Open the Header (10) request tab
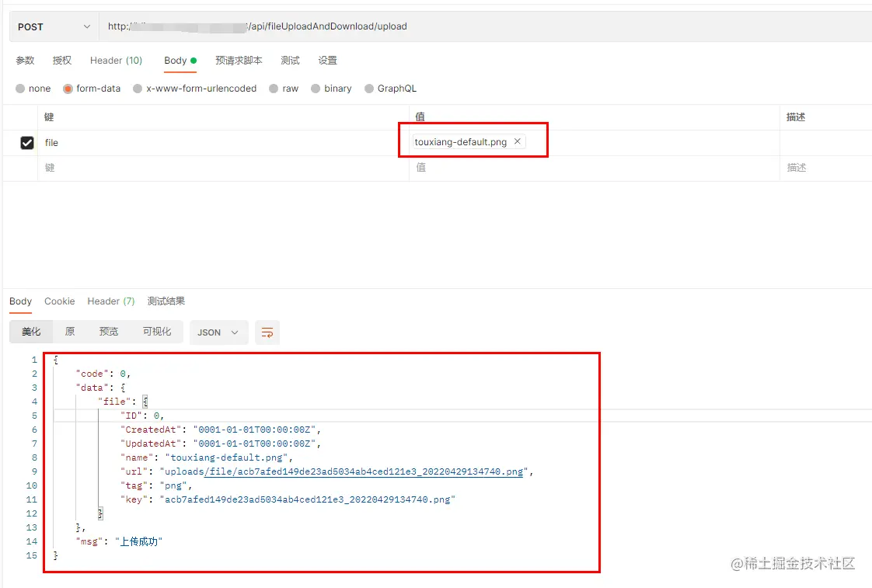Screen dimensions: 872x588 point(117,60)
